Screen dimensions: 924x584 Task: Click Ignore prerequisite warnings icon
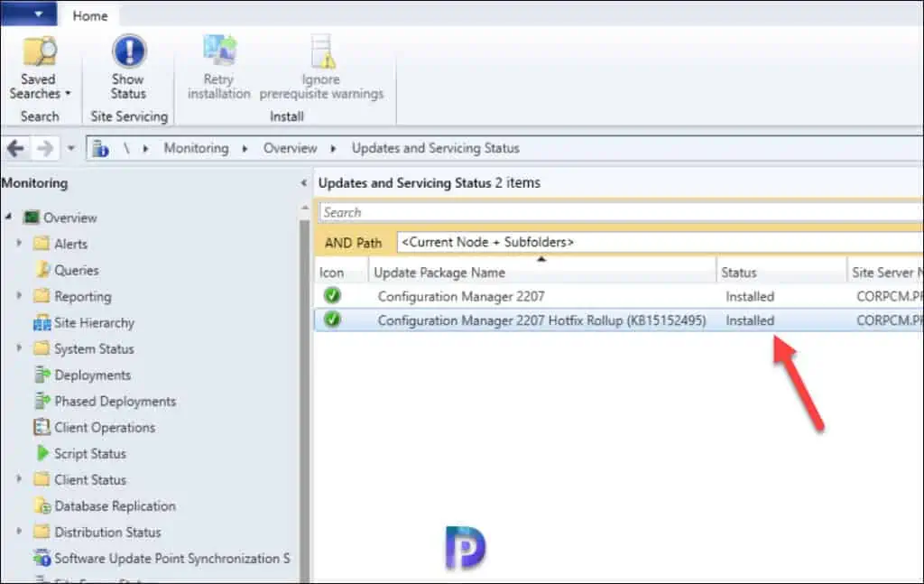point(322,51)
